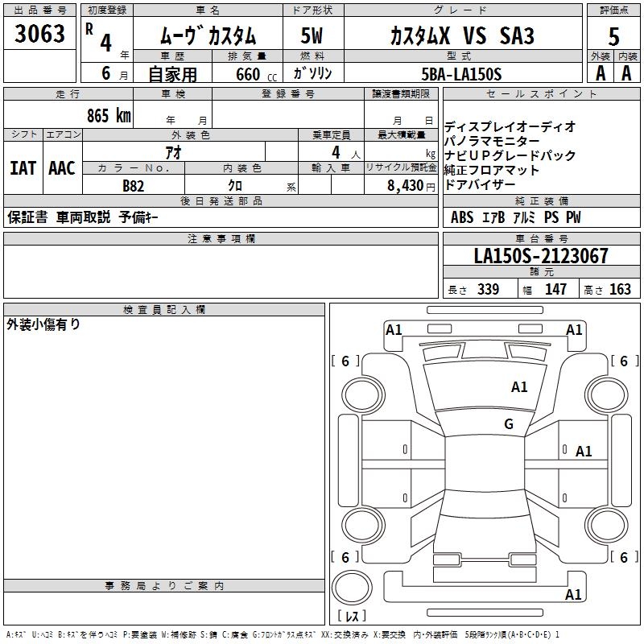Viewport: 644px width, 644px height.
Task: Click mileage reading 865 km
Action: pyautogui.click(x=109, y=115)
